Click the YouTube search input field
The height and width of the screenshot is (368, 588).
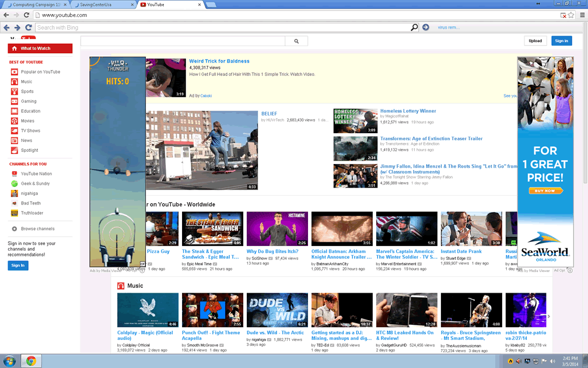[x=183, y=41]
